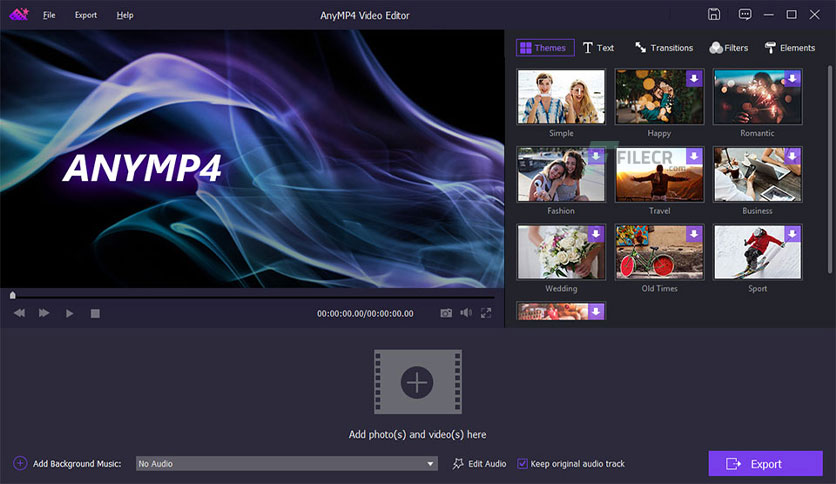The height and width of the screenshot is (484, 836).
Task: Click the save project icon in title bar
Action: tap(713, 14)
